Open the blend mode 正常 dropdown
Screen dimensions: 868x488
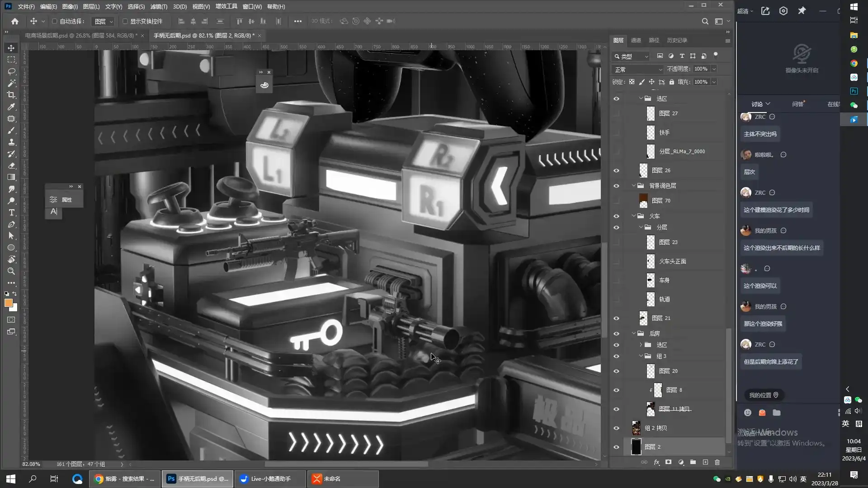point(637,69)
